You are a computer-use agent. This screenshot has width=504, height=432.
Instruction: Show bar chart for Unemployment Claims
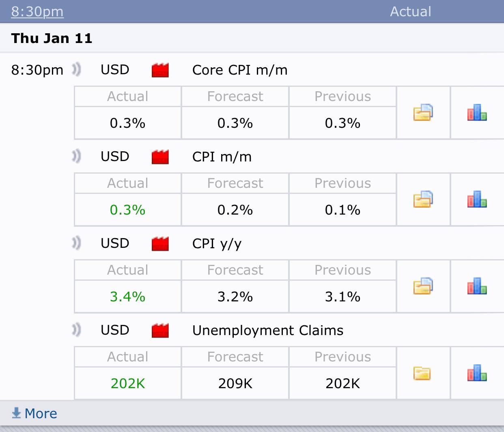[477, 373]
